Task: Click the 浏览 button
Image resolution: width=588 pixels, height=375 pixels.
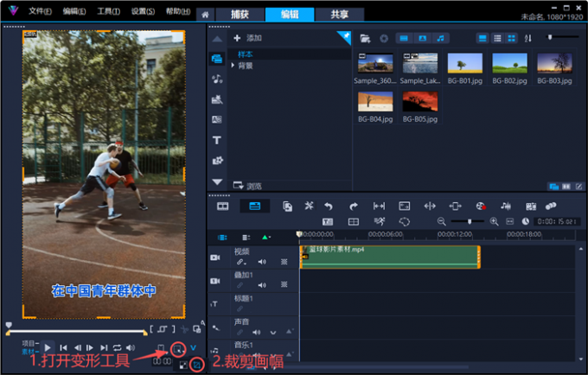Action: click(x=247, y=186)
